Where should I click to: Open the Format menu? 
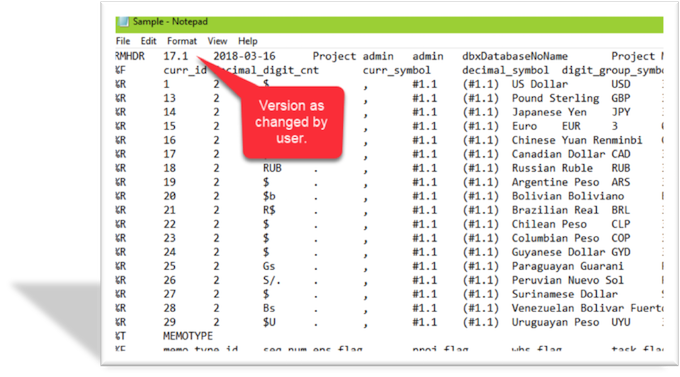182,41
